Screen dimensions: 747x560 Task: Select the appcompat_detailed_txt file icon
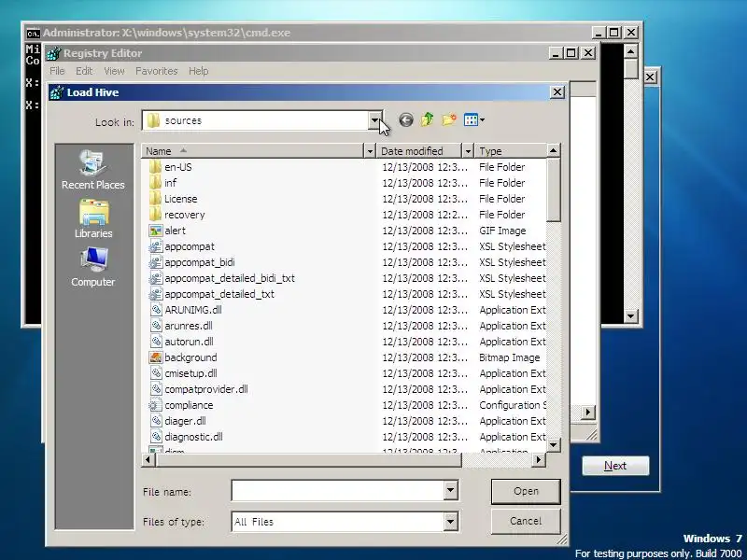[155, 294]
